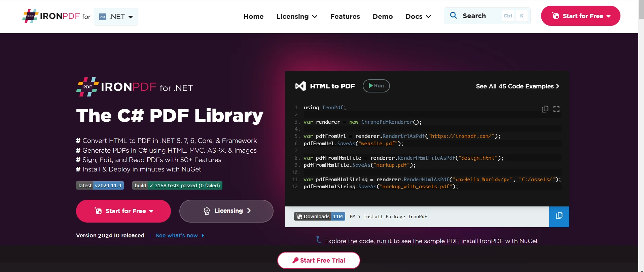Click the HTML to PDF heading

(332, 86)
